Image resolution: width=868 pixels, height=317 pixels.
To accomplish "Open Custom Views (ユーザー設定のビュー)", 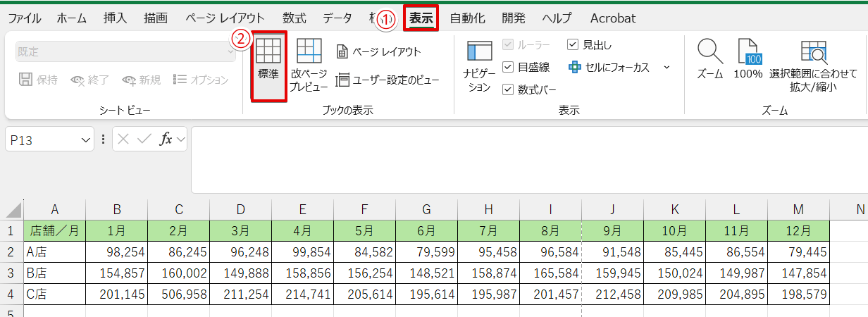I will [x=387, y=80].
